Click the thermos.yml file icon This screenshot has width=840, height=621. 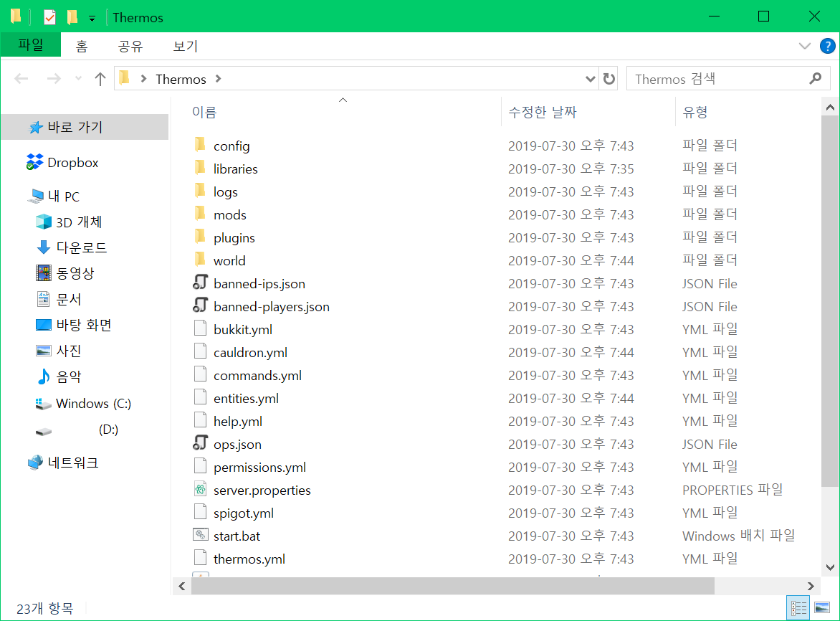click(201, 558)
